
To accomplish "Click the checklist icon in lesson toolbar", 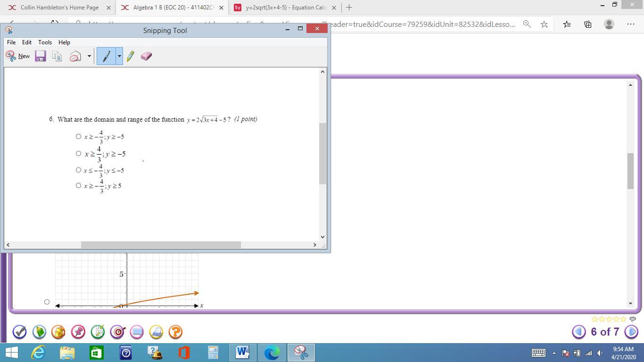I will (x=98, y=332).
